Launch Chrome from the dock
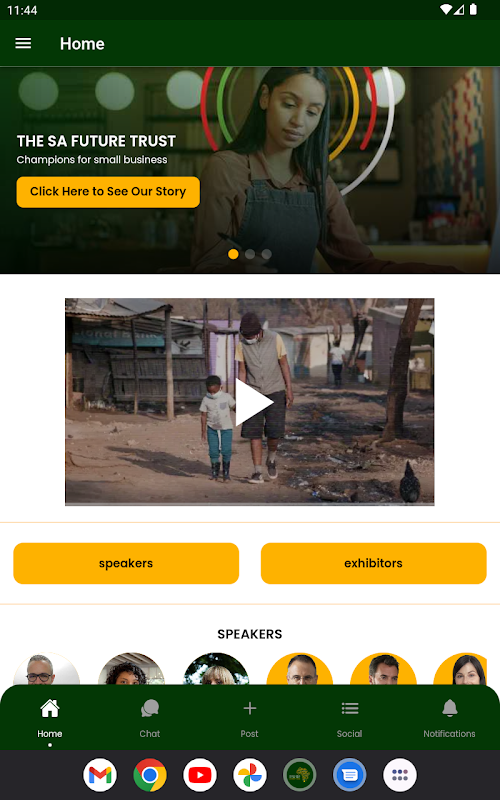Image resolution: width=500 pixels, height=800 pixels. click(x=150, y=775)
